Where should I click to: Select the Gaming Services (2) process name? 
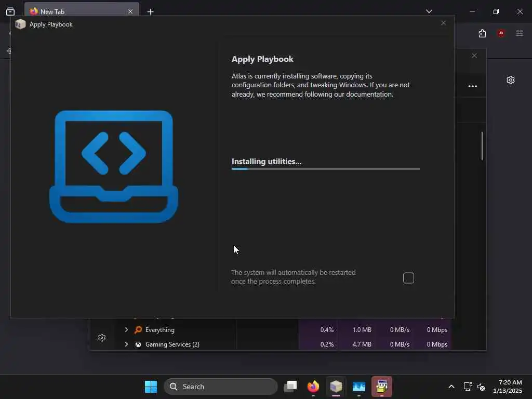point(172,344)
